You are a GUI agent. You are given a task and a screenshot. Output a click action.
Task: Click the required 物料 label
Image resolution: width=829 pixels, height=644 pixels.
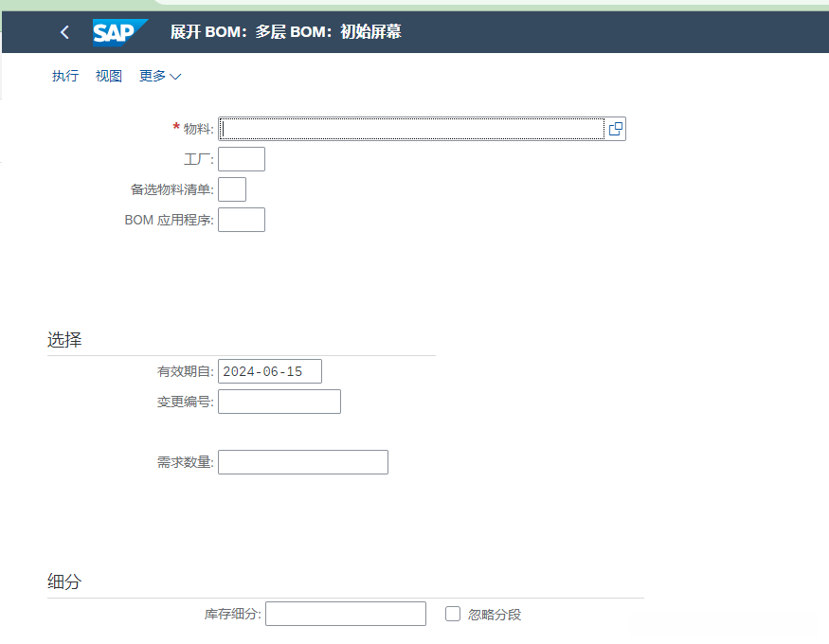[x=198, y=129]
